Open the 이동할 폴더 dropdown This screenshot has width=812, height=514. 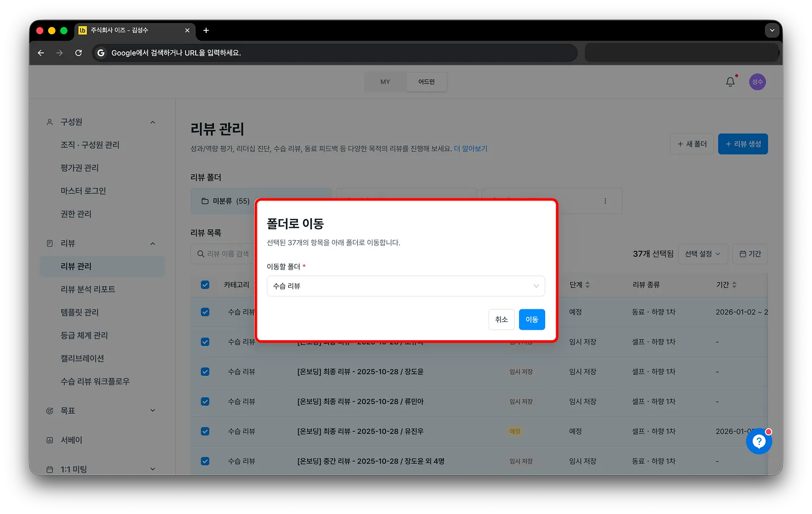[x=406, y=286]
